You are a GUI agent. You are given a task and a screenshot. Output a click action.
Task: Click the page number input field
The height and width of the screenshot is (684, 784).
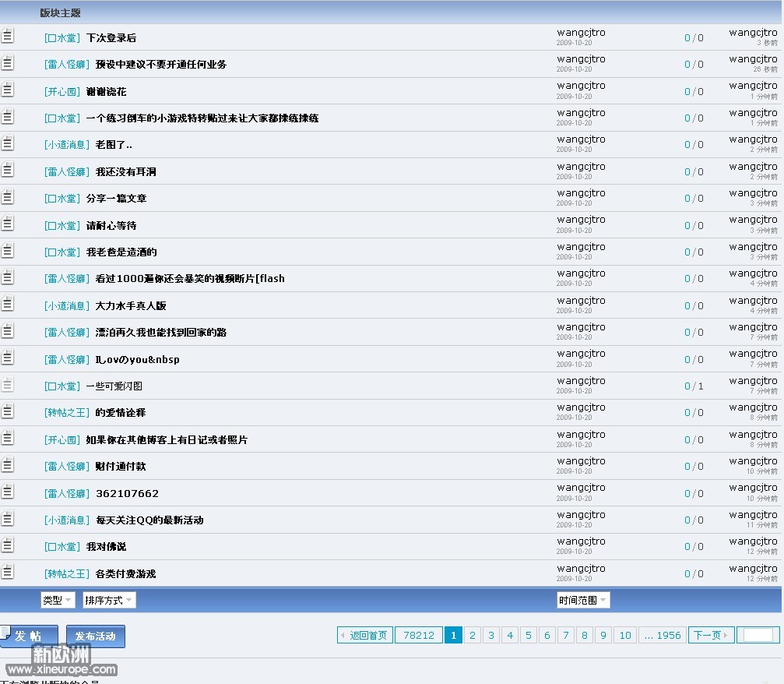pos(758,635)
